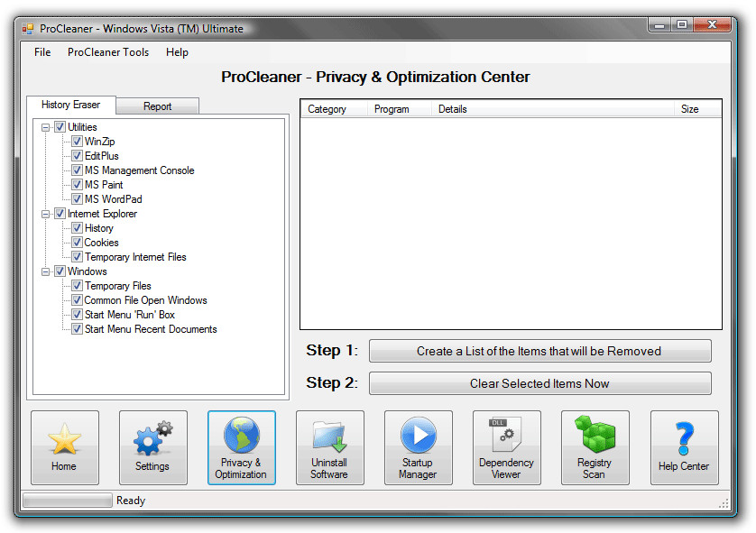This screenshot has height=533, width=756.
Task: Click the window resize grip corner
Action: pyautogui.click(x=724, y=503)
